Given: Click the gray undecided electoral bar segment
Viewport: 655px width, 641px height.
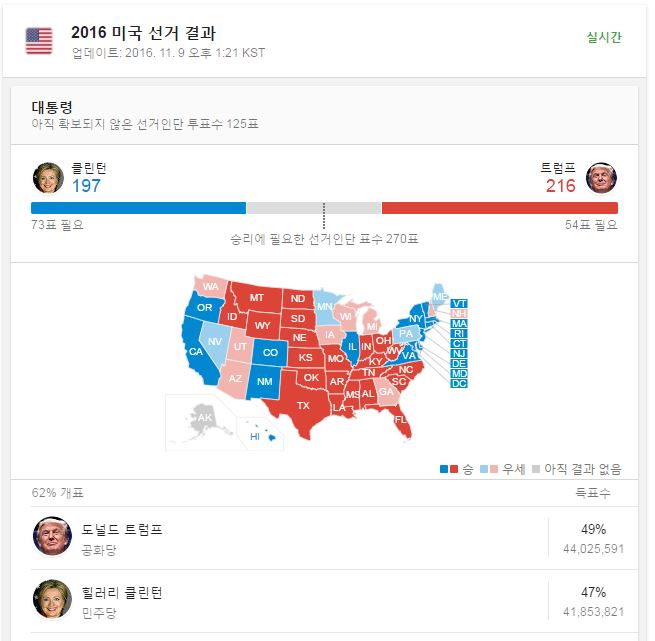Looking at the screenshot, I should [314, 208].
